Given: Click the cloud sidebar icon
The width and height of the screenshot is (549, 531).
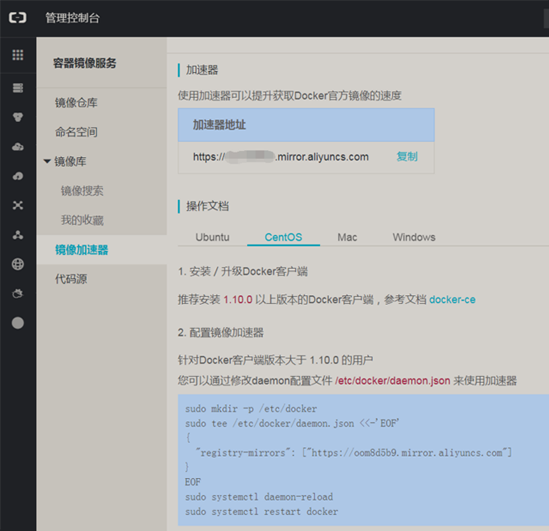Looking at the screenshot, I should [18, 147].
